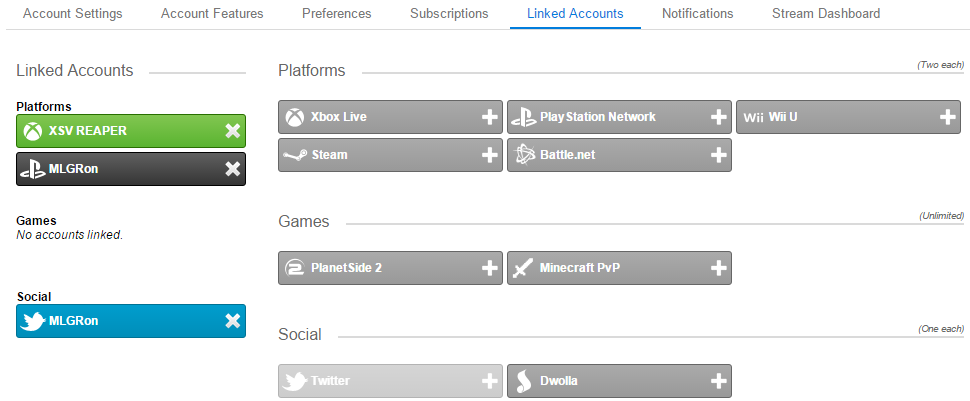Select the Preferences tab
The height and width of the screenshot is (401, 970).
(x=337, y=14)
